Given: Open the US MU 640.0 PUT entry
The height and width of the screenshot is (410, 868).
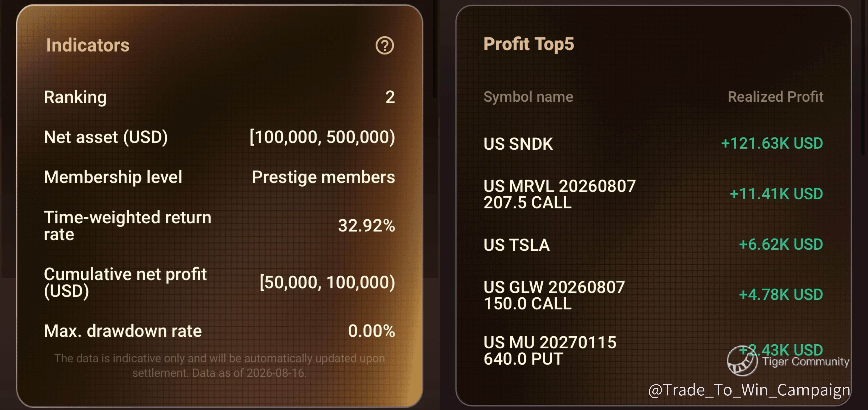Looking at the screenshot, I should [653, 351].
